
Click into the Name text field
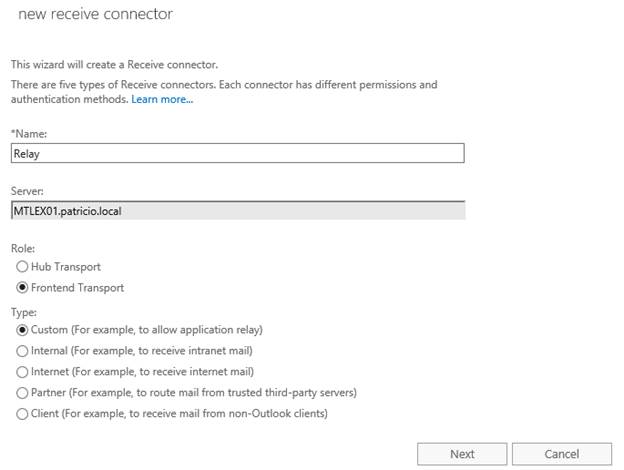pyautogui.click(x=237, y=153)
